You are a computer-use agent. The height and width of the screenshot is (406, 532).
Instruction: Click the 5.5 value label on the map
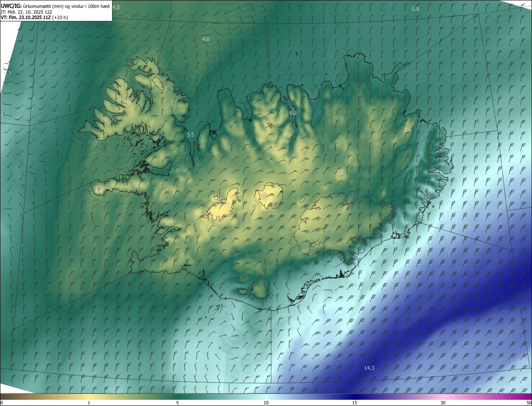pyautogui.click(x=190, y=135)
